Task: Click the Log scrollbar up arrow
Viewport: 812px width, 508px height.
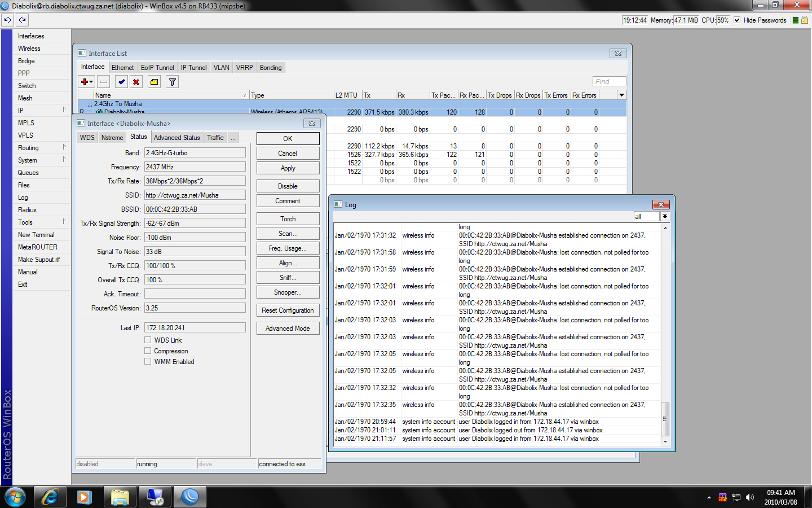Action: [x=665, y=228]
